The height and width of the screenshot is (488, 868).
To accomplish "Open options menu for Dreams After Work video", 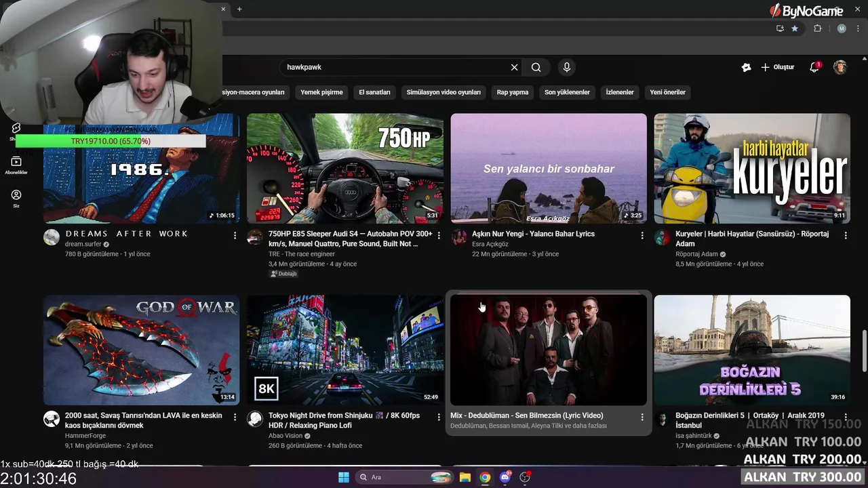I will coord(235,235).
